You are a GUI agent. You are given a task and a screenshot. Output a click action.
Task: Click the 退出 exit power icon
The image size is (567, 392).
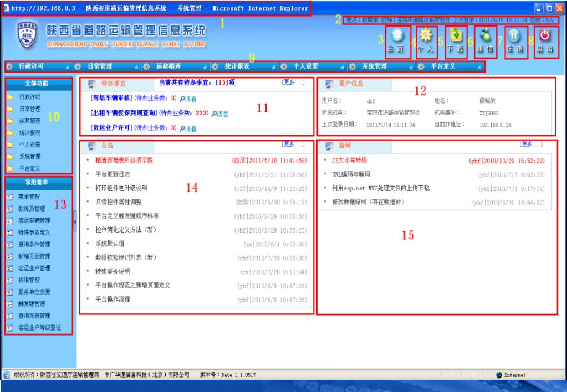click(545, 36)
